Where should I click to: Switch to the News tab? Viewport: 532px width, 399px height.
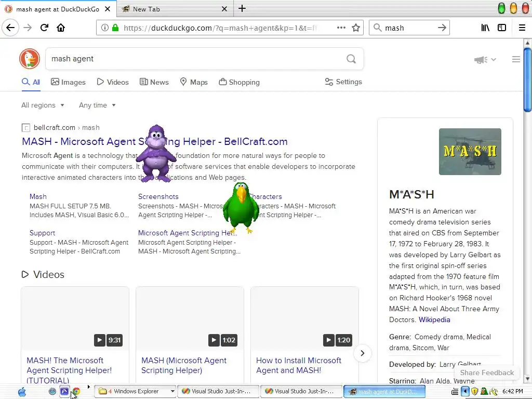point(154,82)
